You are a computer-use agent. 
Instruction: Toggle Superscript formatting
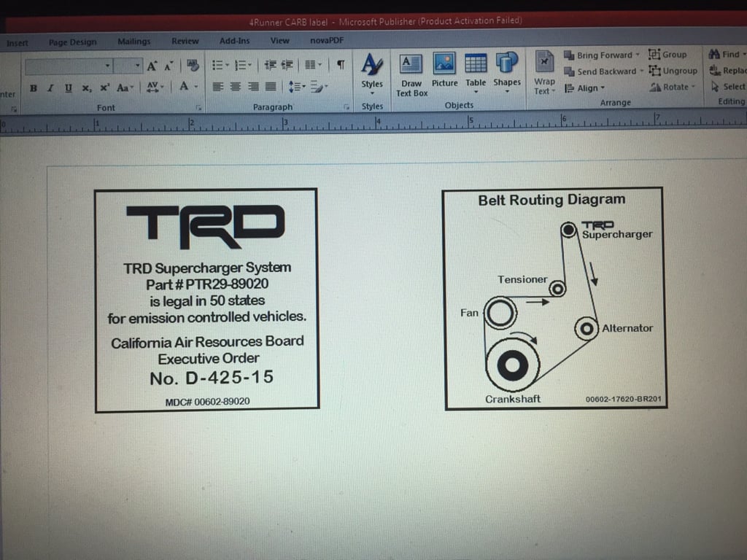104,87
